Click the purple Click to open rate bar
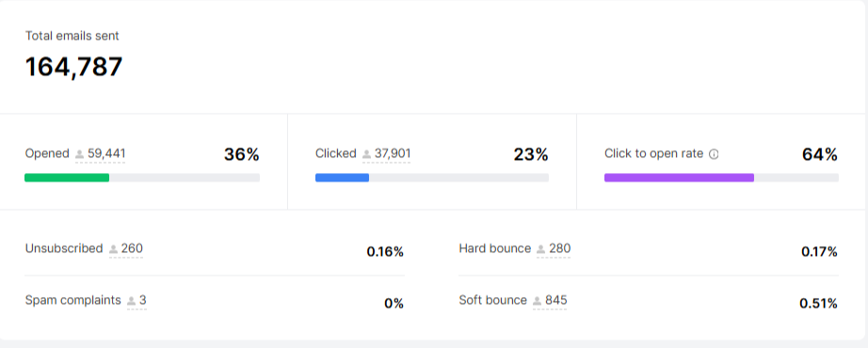 point(679,178)
